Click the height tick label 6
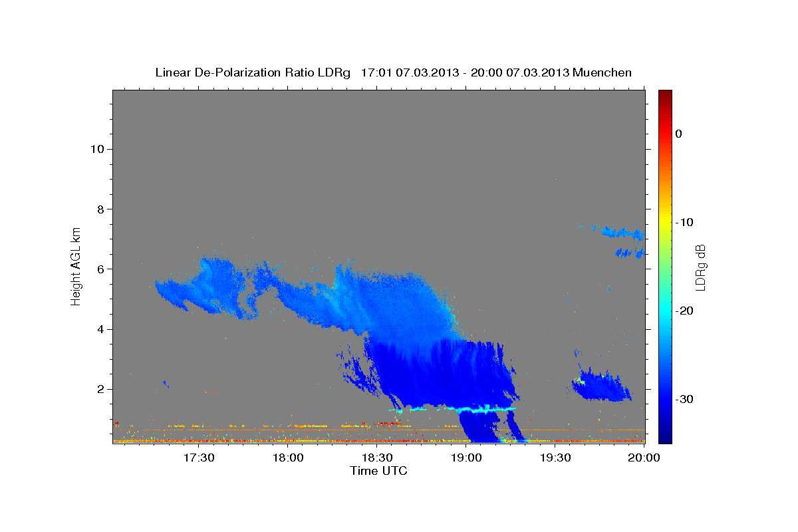Image resolution: width=798 pixels, height=532 pixels. pyautogui.click(x=99, y=269)
